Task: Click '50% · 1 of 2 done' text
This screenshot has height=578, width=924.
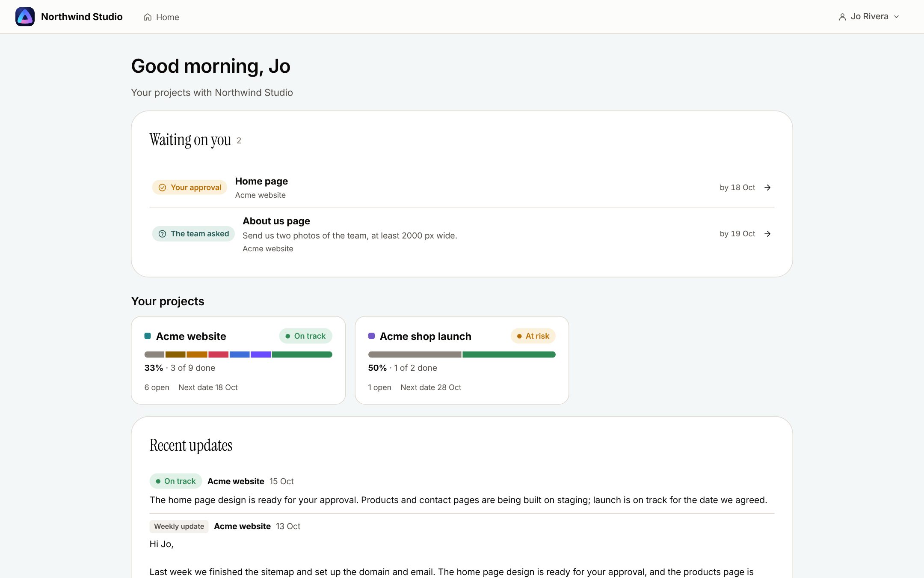Action: tap(403, 368)
